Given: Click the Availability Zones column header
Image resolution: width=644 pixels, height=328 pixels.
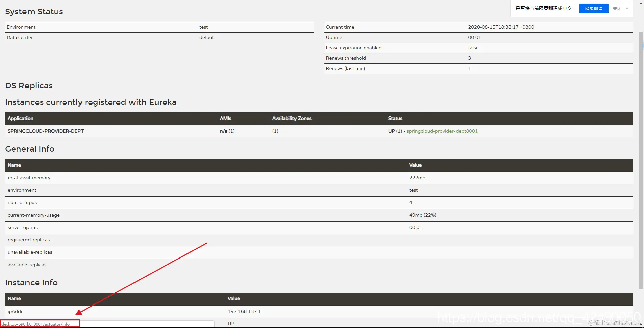Looking at the screenshot, I should click(x=292, y=118).
